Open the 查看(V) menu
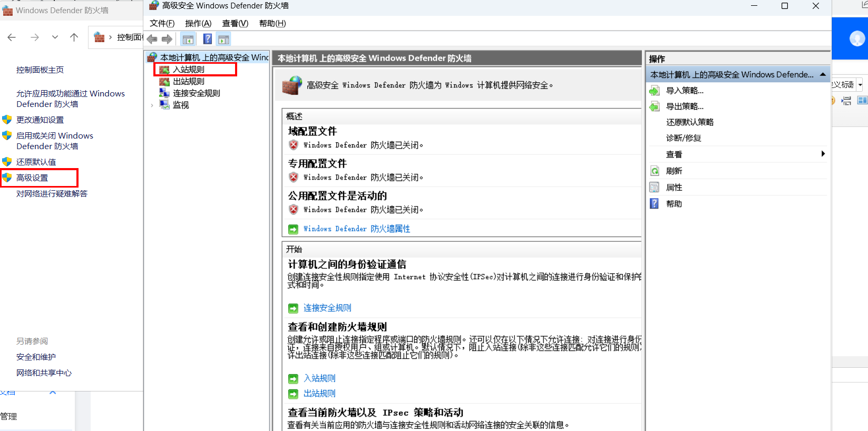The width and height of the screenshot is (868, 431). [x=235, y=23]
